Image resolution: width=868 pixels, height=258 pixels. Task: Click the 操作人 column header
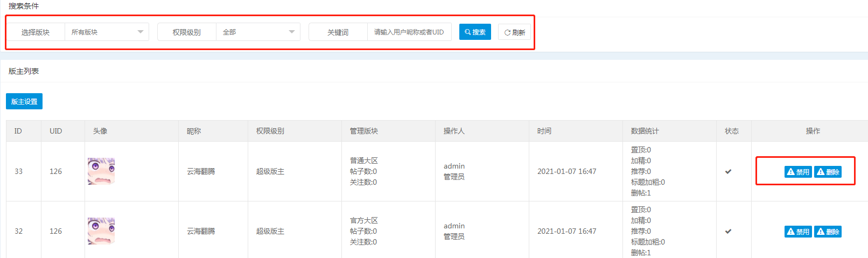coord(454,131)
